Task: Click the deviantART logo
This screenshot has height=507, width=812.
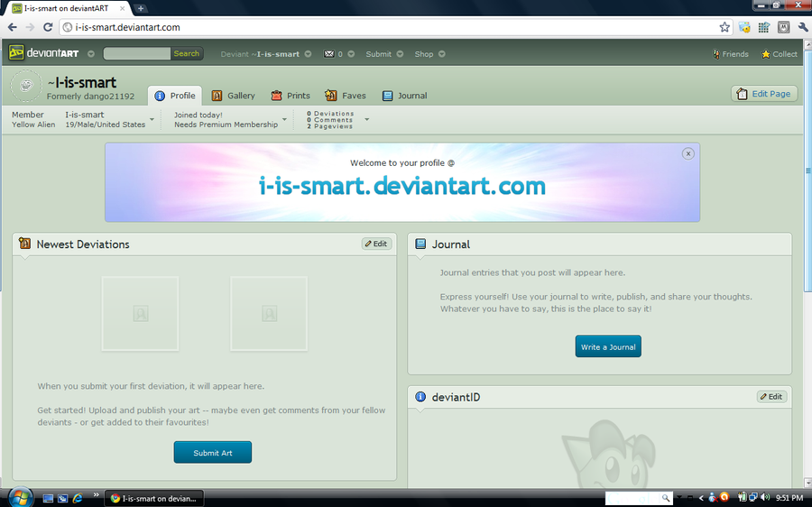Action: (44, 53)
